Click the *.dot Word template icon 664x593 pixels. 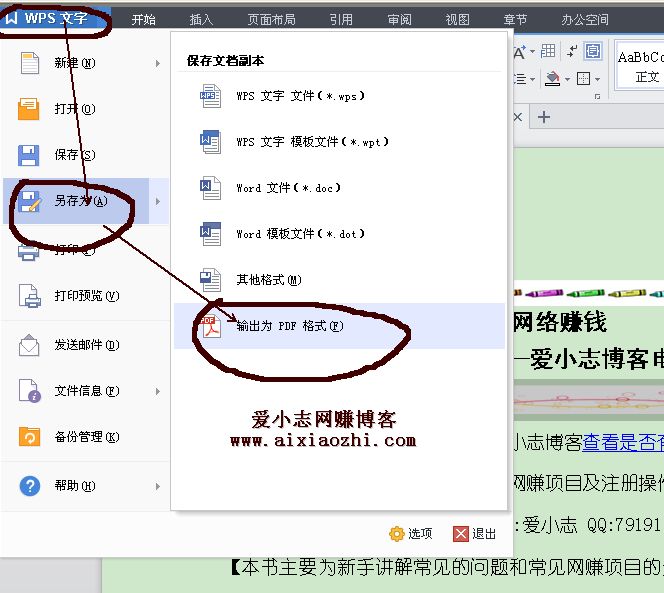point(210,234)
